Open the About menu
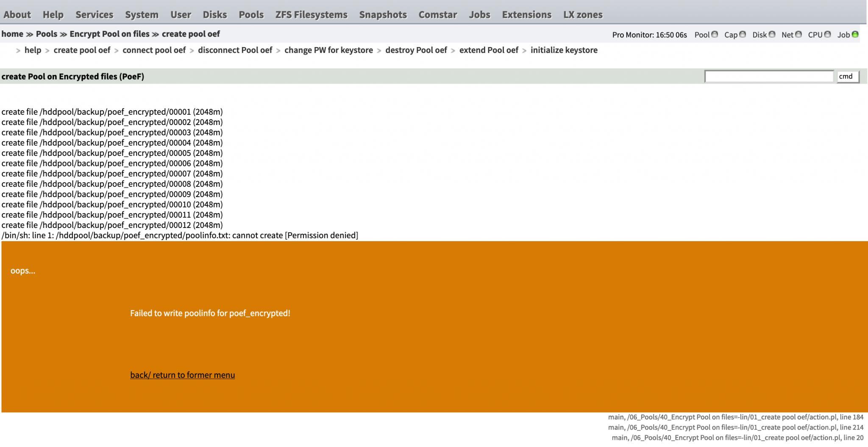868x447 pixels. (x=17, y=14)
